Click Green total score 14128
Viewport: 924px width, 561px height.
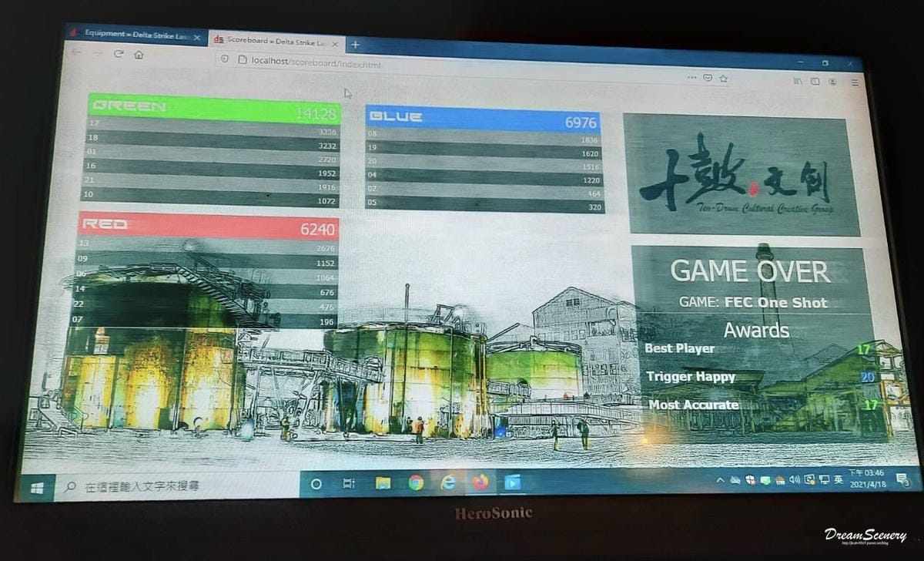pyautogui.click(x=316, y=114)
